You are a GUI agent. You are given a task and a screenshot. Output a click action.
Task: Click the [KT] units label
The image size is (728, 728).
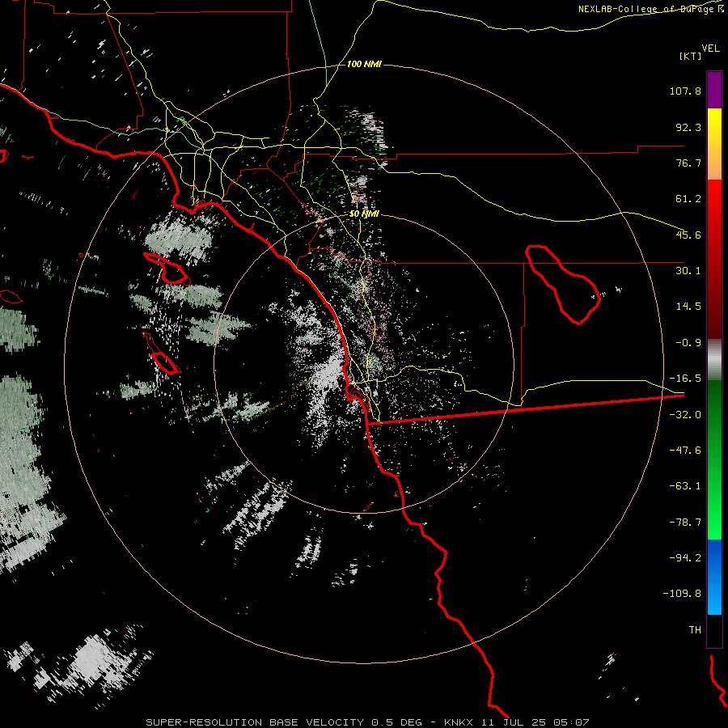coord(691,56)
